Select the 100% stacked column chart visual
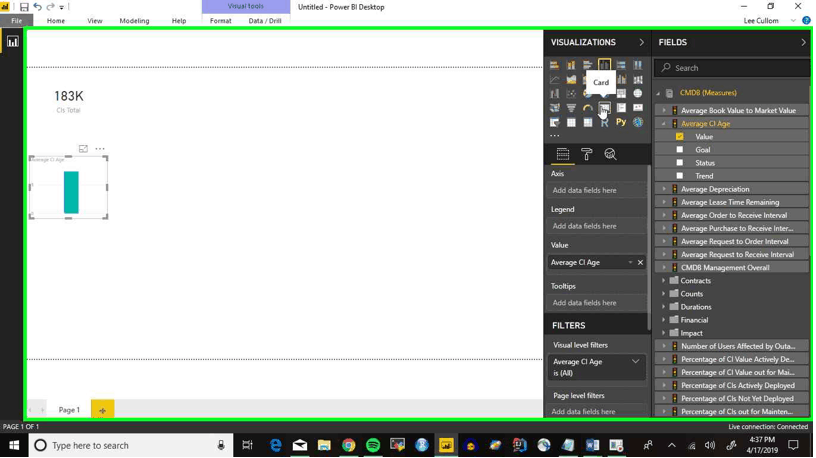The height and width of the screenshot is (458, 816). tap(638, 65)
